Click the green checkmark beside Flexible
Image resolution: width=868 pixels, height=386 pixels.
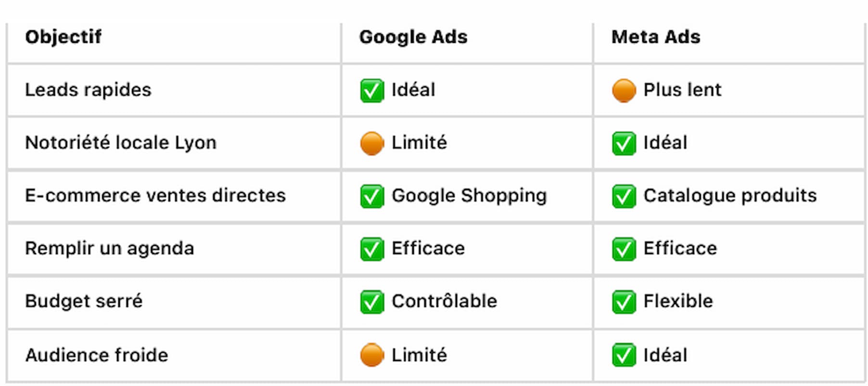pyautogui.click(x=624, y=302)
